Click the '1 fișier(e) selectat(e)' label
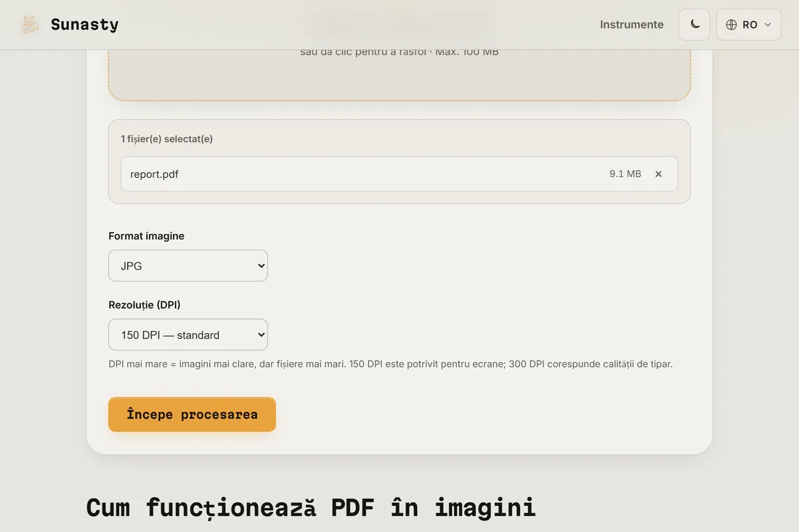The width and height of the screenshot is (799, 532). coord(166,139)
